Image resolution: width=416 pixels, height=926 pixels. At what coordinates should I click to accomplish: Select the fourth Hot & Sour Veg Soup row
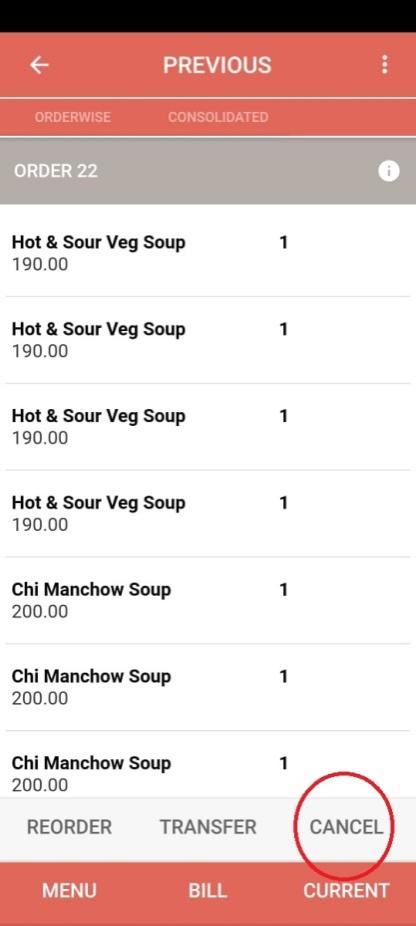tap(208, 514)
